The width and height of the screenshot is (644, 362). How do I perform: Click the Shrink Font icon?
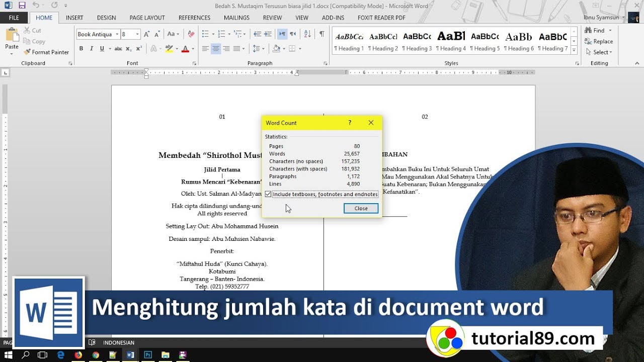point(157,34)
